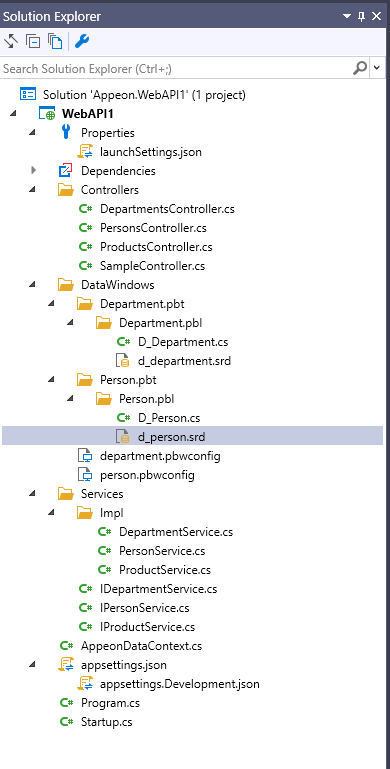This screenshot has height=769, width=390.
Task: Select the AppeonDataContext.cs file
Action: 141,646
